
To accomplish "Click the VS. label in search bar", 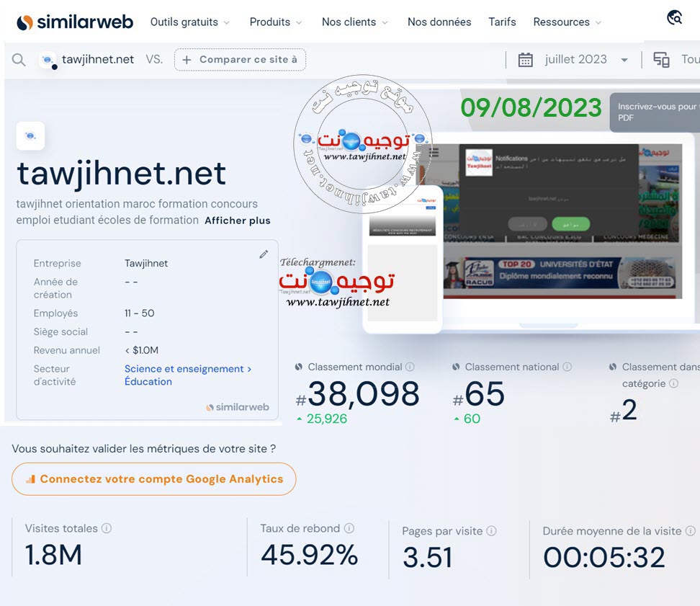I will click(x=154, y=59).
